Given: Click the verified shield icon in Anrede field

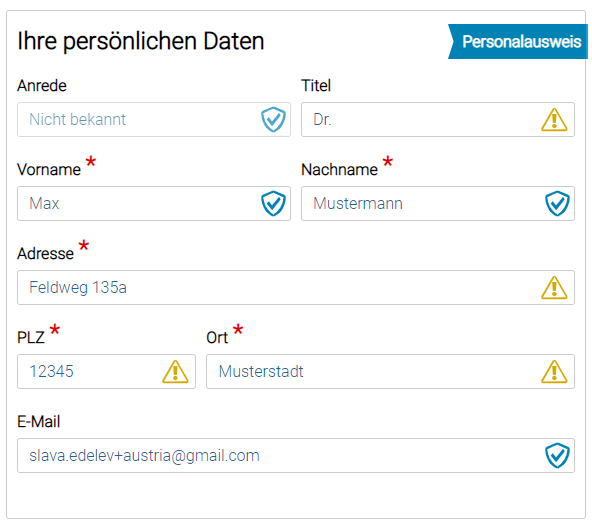Looking at the screenshot, I should click(273, 119).
